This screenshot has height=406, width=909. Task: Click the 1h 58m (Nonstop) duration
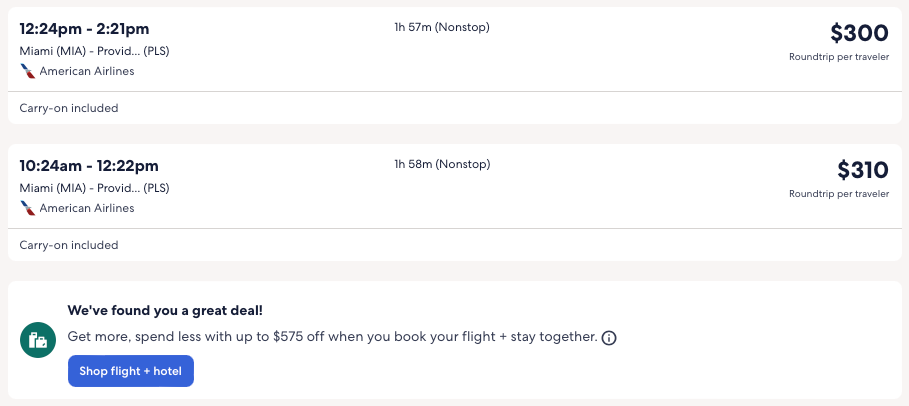pos(442,164)
